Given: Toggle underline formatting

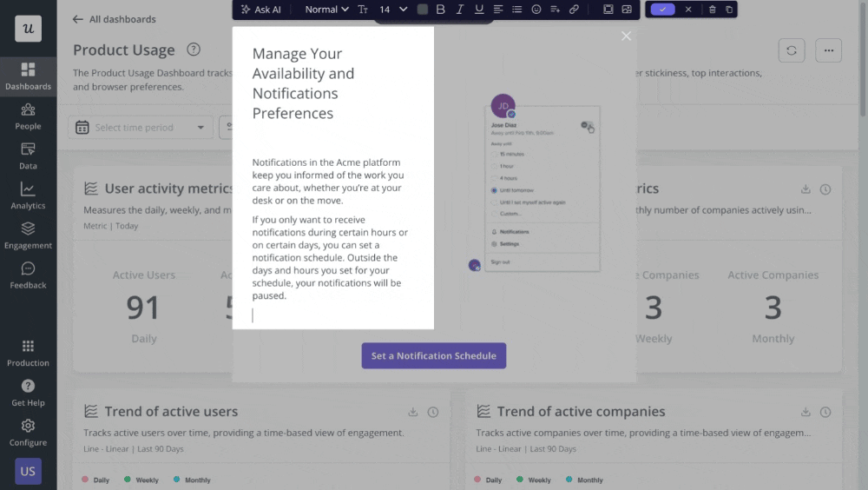Looking at the screenshot, I should (479, 10).
